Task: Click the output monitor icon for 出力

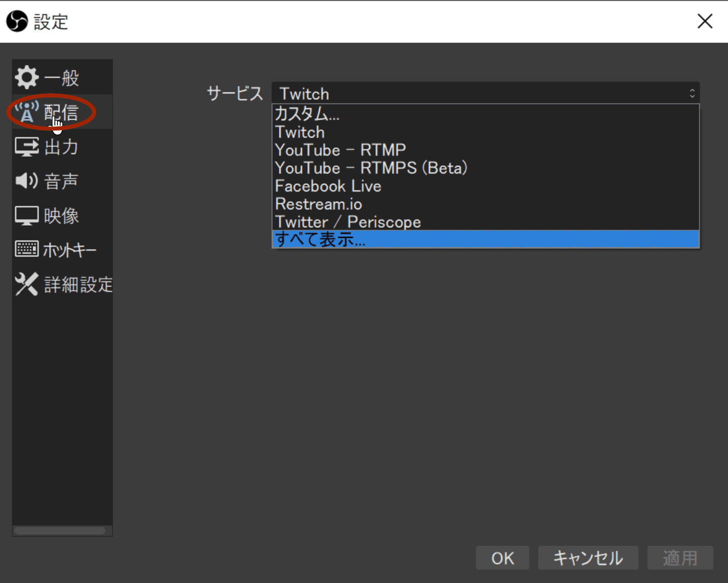Action: tap(27, 147)
